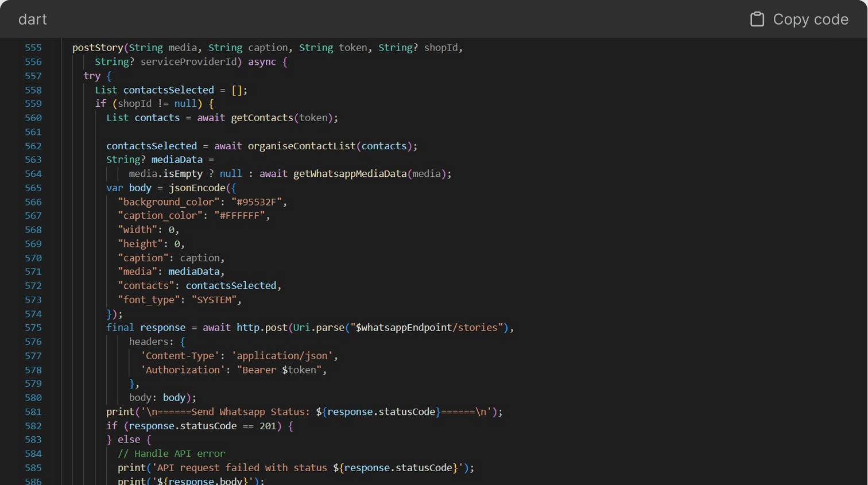Click line number 565
Viewport: 868px width, 485px height.
33,188
